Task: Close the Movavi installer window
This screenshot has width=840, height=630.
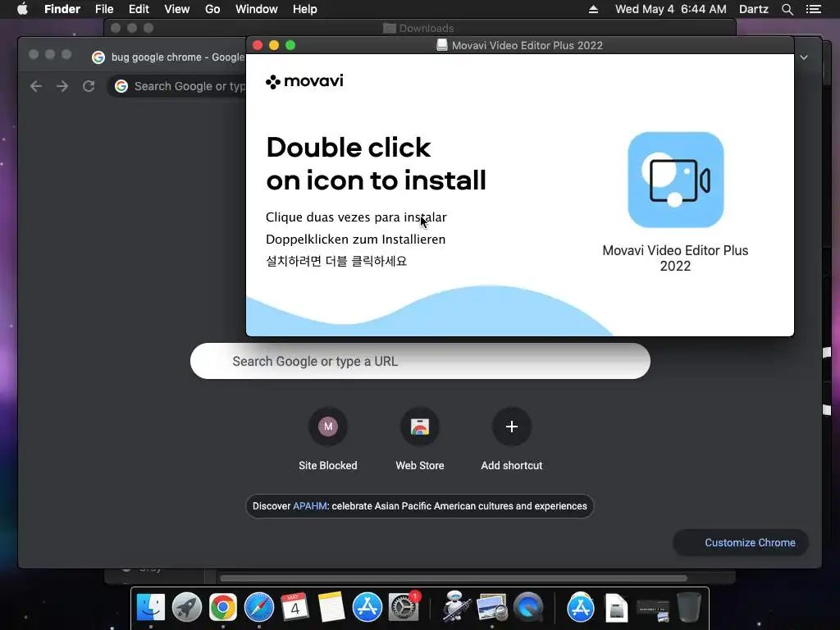Action: [x=257, y=45]
